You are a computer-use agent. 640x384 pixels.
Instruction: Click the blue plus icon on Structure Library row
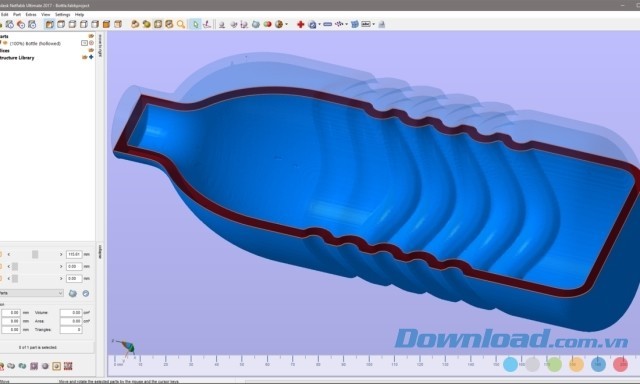point(91,58)
